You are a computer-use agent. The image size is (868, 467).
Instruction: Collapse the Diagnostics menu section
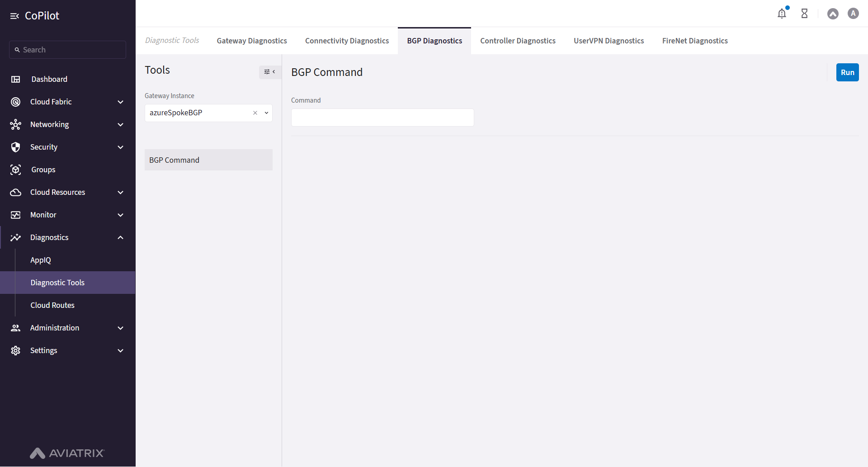click(x=120, y=237)
